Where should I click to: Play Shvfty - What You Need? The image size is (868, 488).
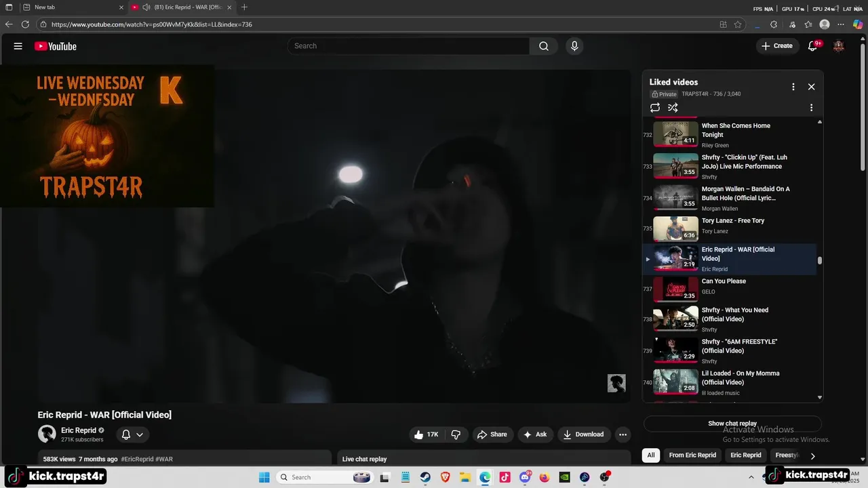pyautogui.click(x=729, y=319)
